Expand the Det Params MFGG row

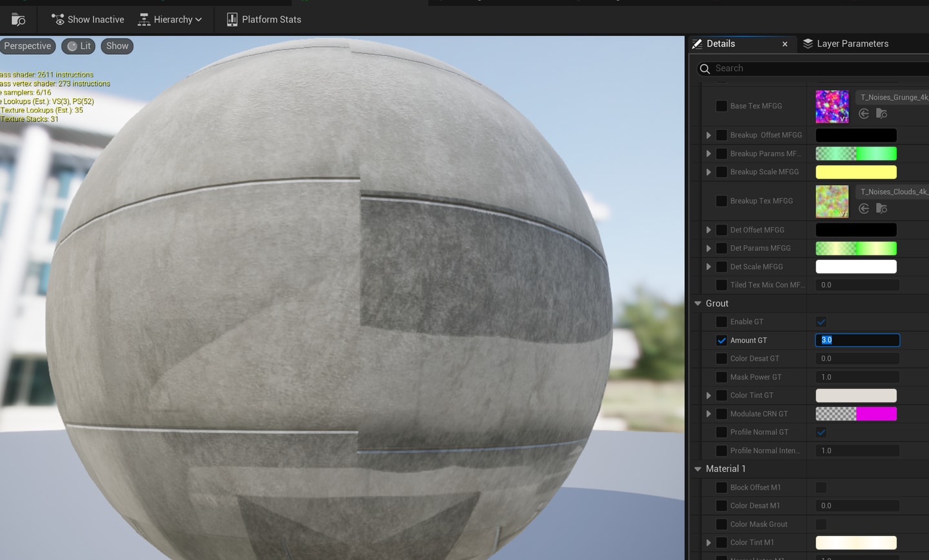coord(708,248)
